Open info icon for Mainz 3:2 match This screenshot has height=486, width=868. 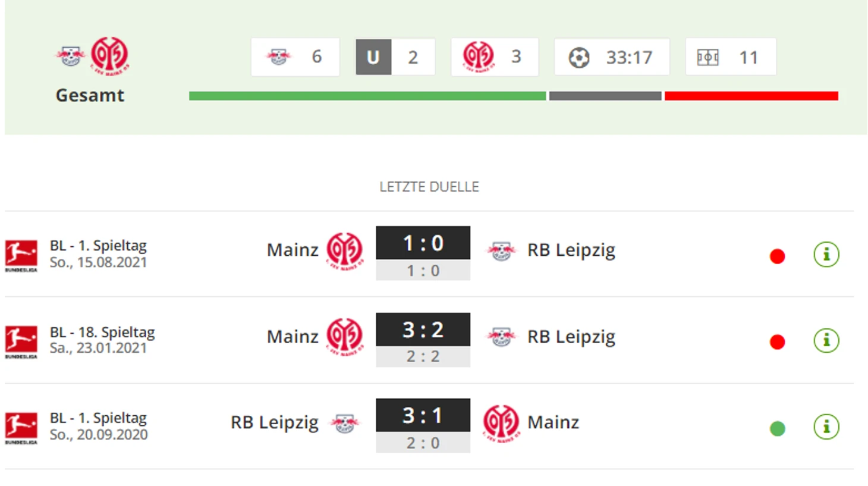[826, 340]
